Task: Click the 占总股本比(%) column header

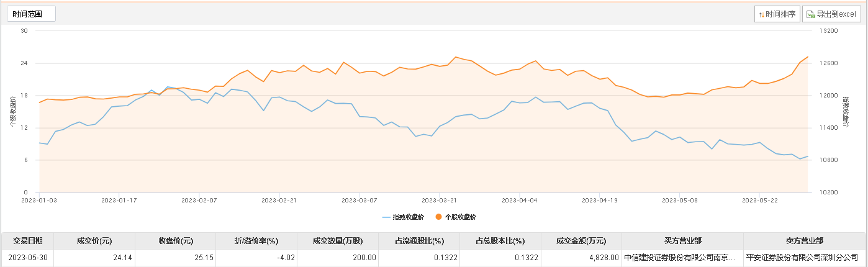Action: [500, 241]
